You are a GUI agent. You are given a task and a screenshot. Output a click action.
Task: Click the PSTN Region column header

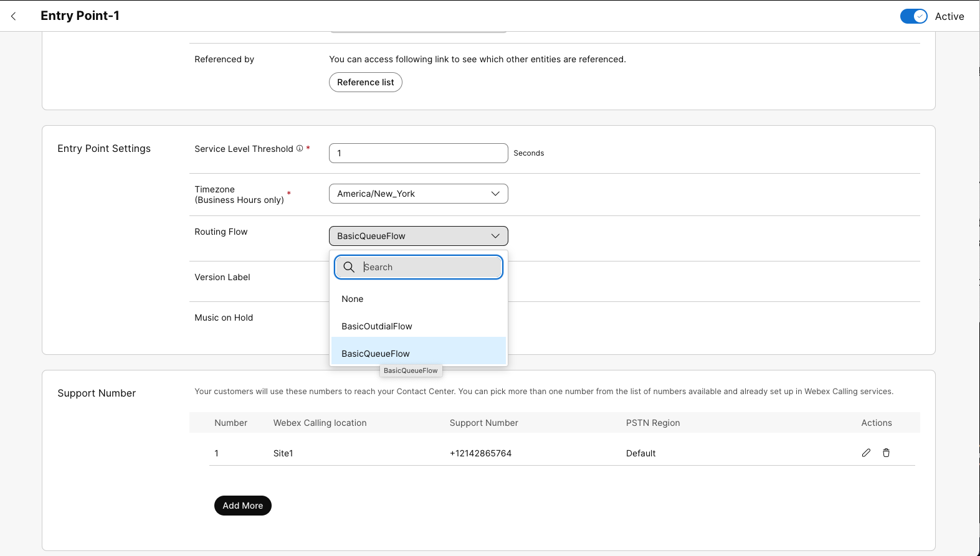coord(653,423)
